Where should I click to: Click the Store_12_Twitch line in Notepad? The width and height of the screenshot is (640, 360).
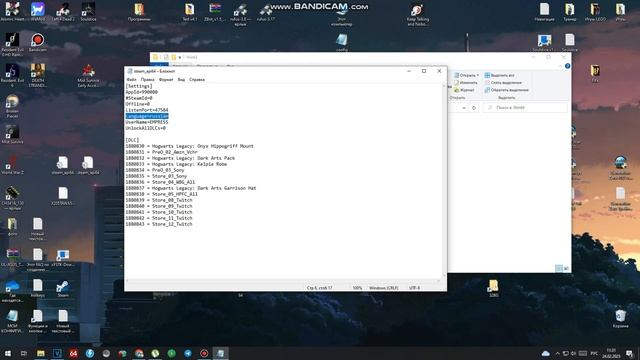click(159, 224)
